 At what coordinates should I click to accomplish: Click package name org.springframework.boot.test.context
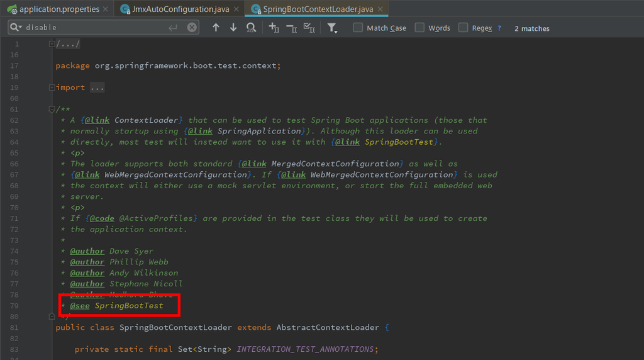(186, 65)
